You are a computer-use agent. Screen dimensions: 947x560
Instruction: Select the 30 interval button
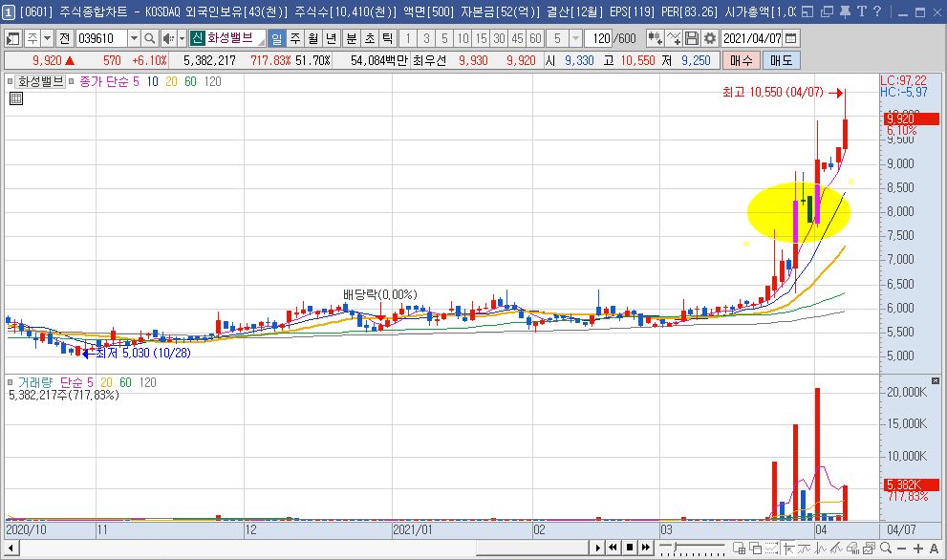(499, 38)
